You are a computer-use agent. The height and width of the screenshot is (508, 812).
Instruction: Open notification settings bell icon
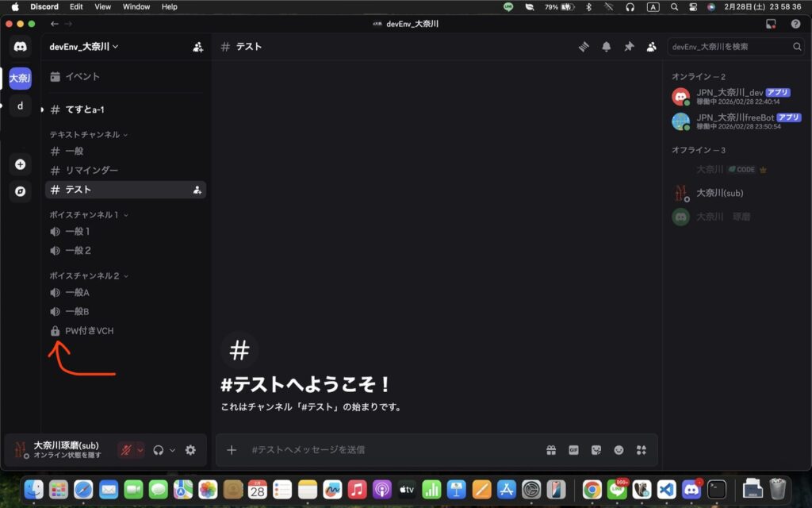pos(607,47)
